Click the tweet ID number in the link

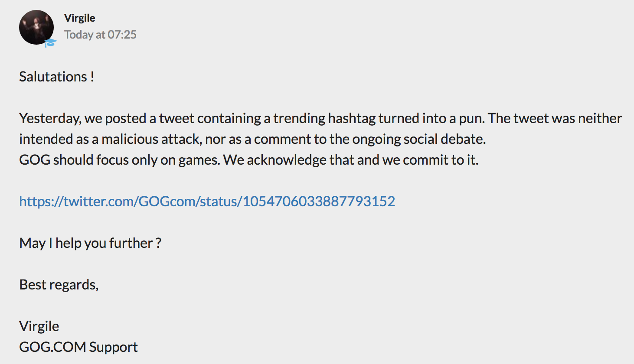[x=319, y=201]
